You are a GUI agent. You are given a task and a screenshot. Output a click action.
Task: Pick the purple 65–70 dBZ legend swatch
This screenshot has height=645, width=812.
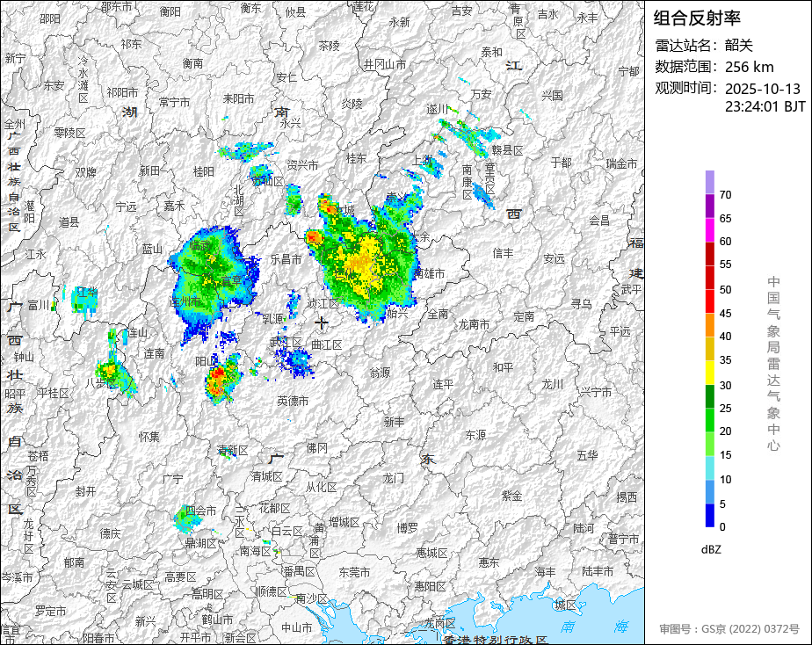709,206
